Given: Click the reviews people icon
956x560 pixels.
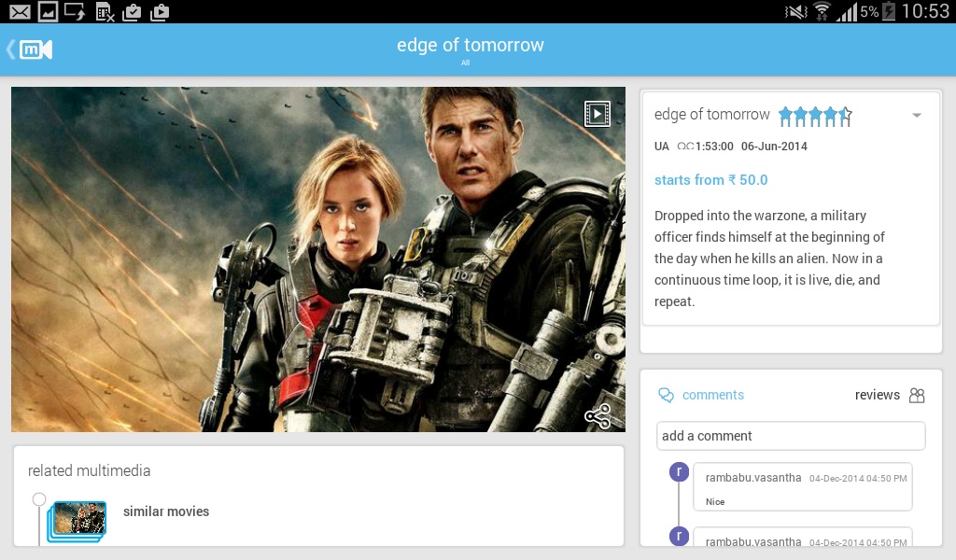Looking at the screenshot, I should [917, 396].
